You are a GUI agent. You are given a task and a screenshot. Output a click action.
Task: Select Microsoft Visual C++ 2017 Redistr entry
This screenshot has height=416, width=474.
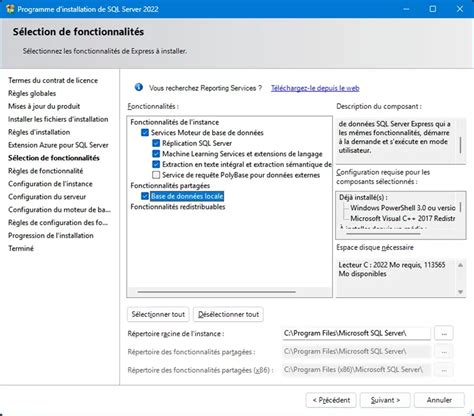403,219
